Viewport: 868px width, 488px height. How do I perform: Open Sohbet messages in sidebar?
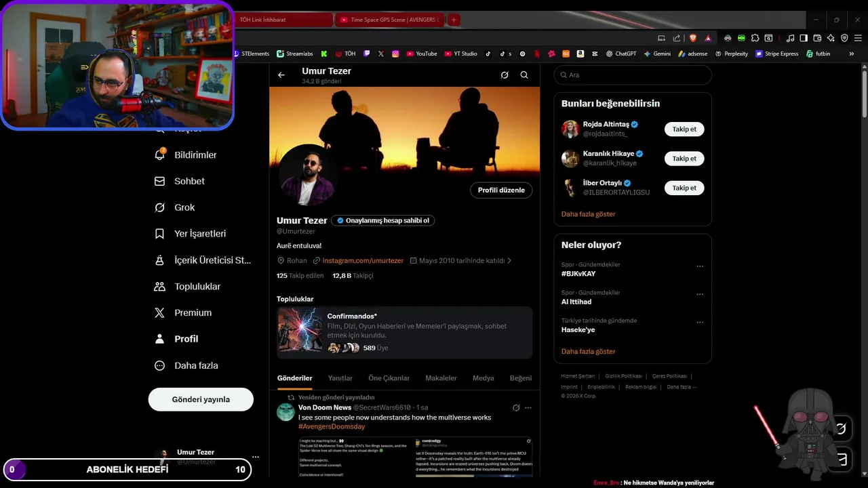tap(180, 181)
